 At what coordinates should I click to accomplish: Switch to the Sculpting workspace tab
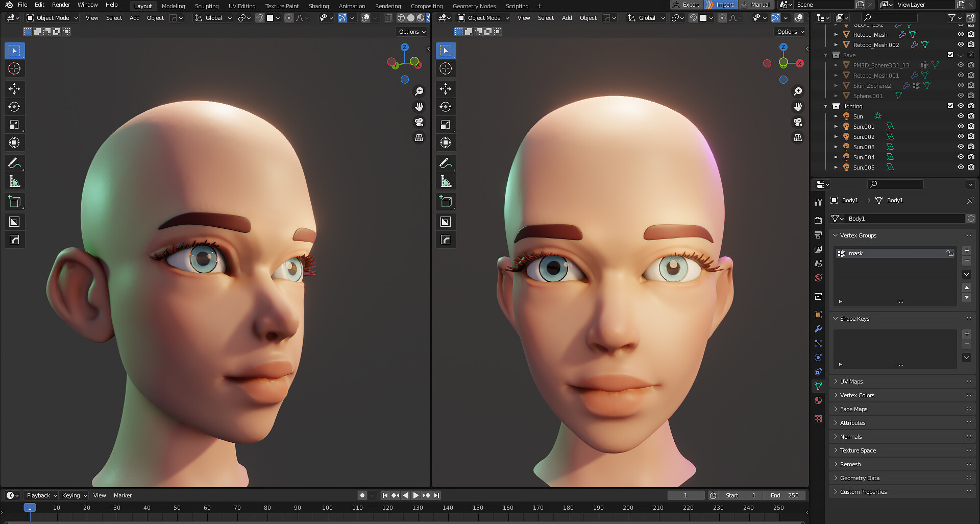206,6
